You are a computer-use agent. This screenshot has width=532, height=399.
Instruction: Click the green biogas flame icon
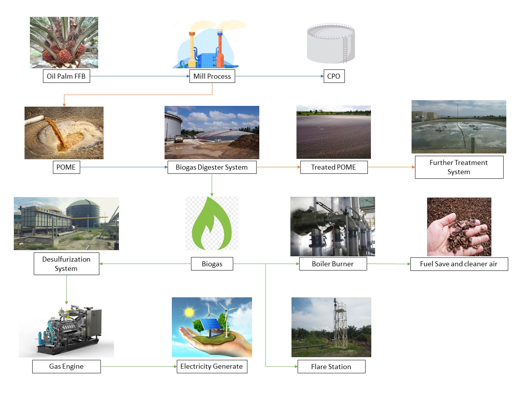click(x=212, y=224)
